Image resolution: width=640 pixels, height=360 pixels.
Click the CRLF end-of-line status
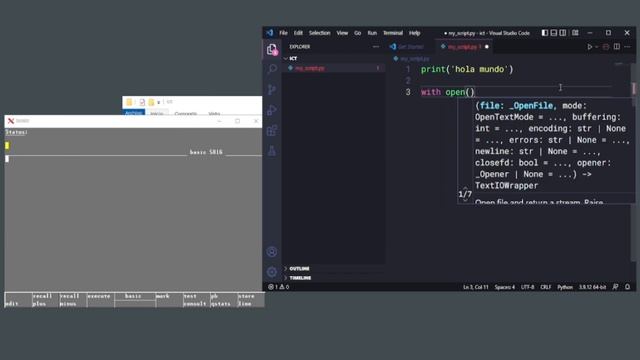point(546,287)
